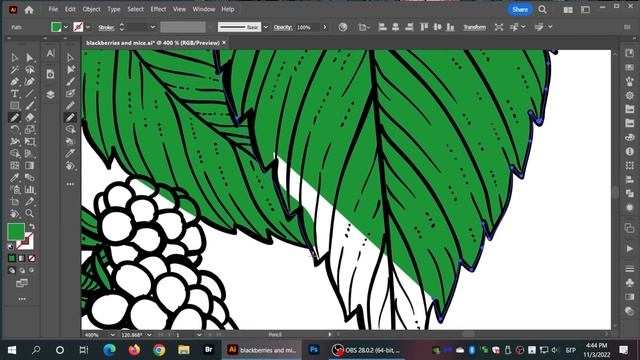
Task: Click the opacity 100% input field
Action: point(308,27)
